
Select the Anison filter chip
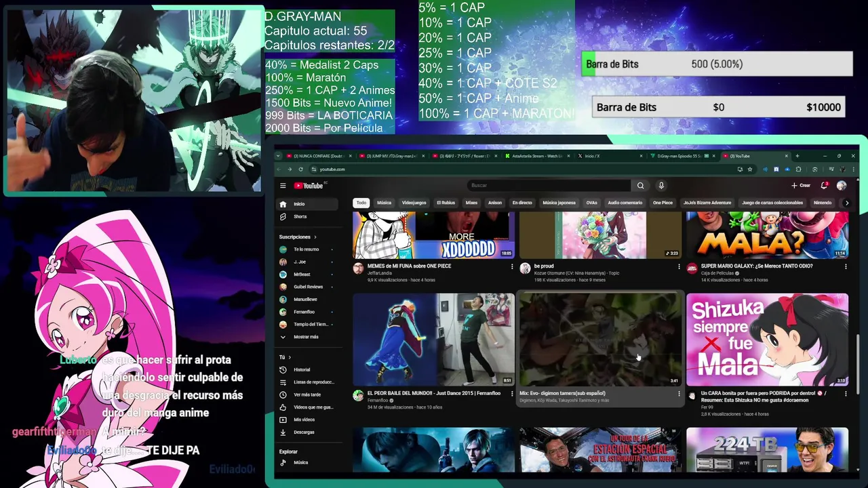[495, 203]
